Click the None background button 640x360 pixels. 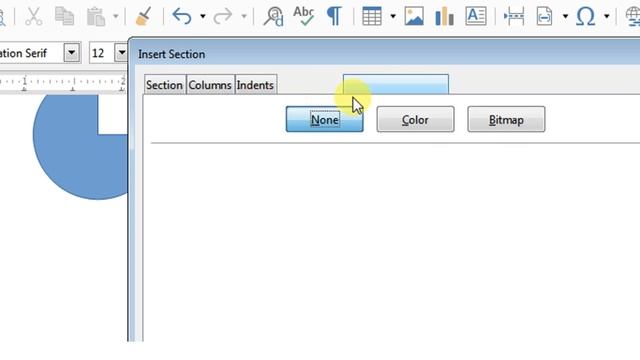(324, 119)
